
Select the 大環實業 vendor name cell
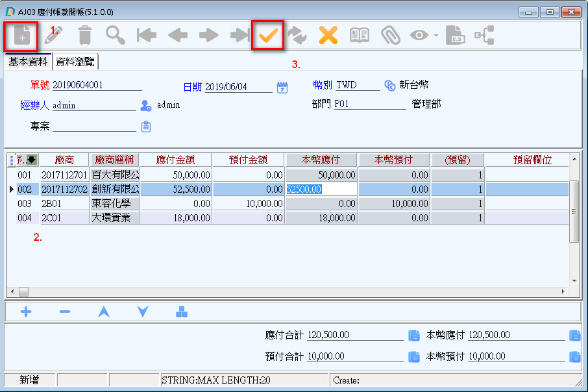coord(114,217)
